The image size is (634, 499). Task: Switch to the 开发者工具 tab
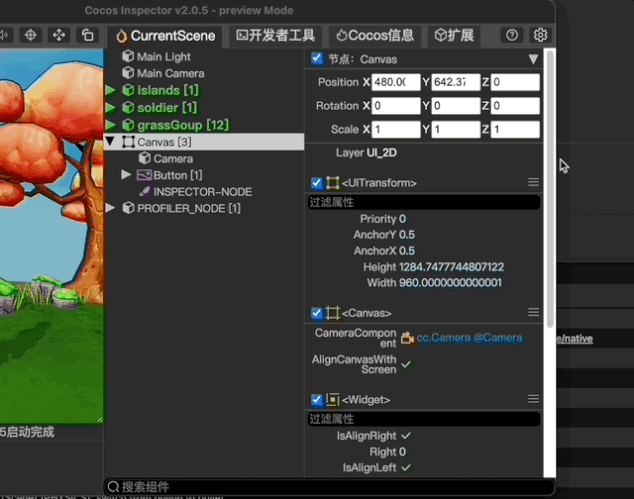[x=275, y=36]
